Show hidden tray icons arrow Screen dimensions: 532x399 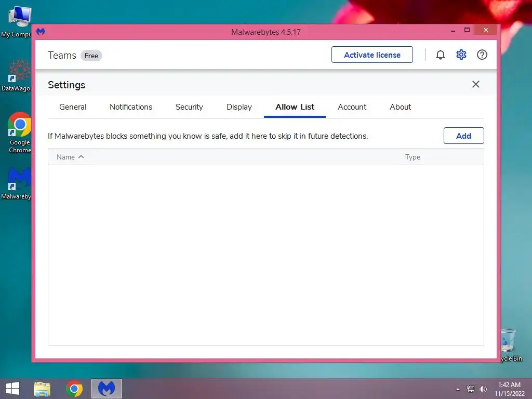tap(458, 389)
